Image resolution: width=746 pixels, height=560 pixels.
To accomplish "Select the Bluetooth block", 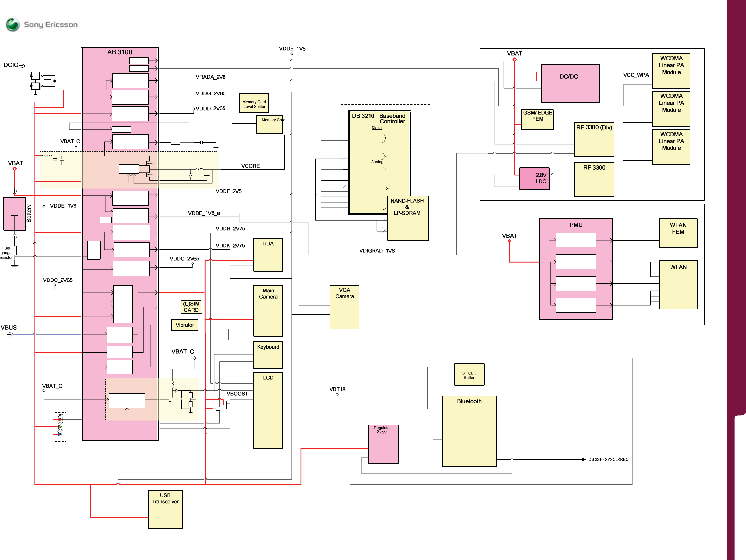I will (x=469, y=431).
